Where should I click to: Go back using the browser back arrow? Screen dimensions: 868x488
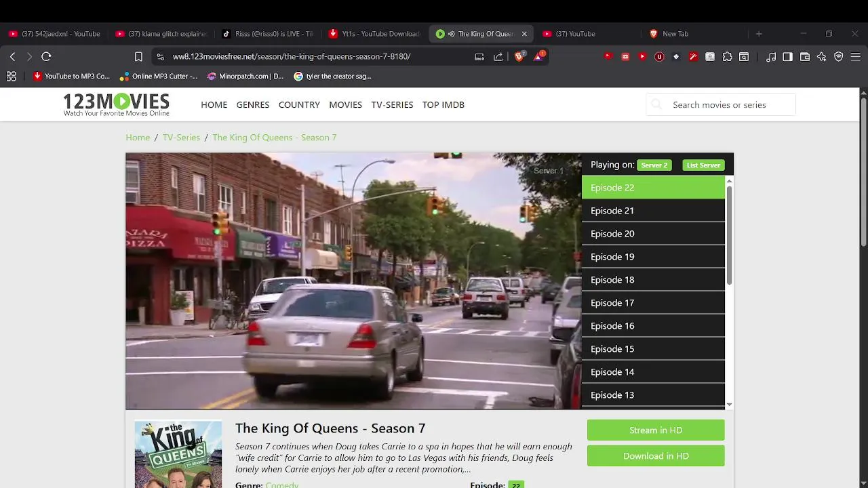12,56
